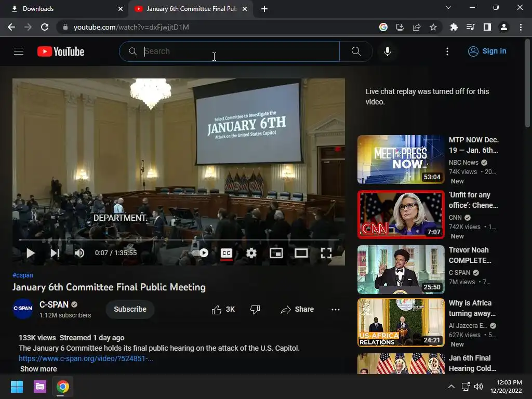Start voice search with the microphone

(x=387, y=51)
